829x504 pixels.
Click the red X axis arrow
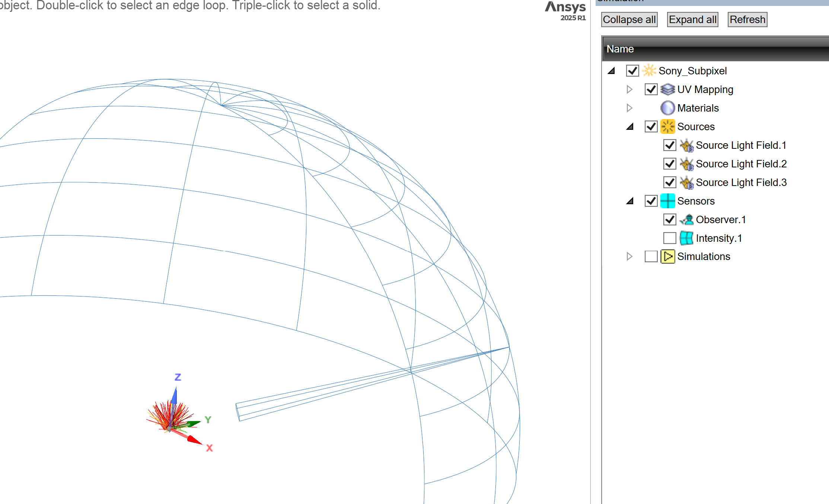pos(194,440)
